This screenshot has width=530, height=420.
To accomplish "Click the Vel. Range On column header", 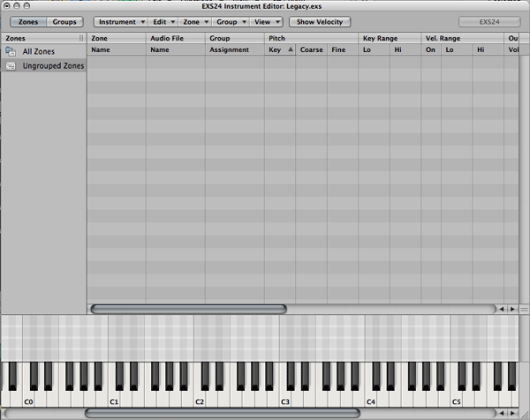I will coord(431,49).
